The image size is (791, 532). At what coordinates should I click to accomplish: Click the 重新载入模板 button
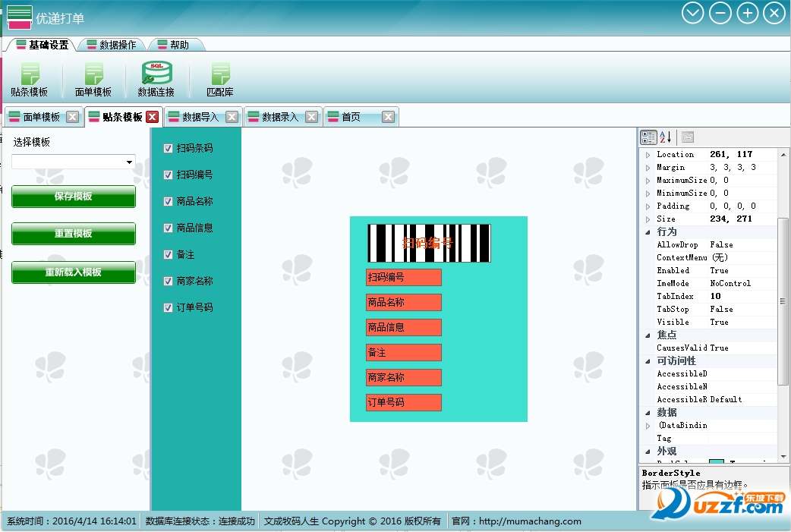click(74, 272)
